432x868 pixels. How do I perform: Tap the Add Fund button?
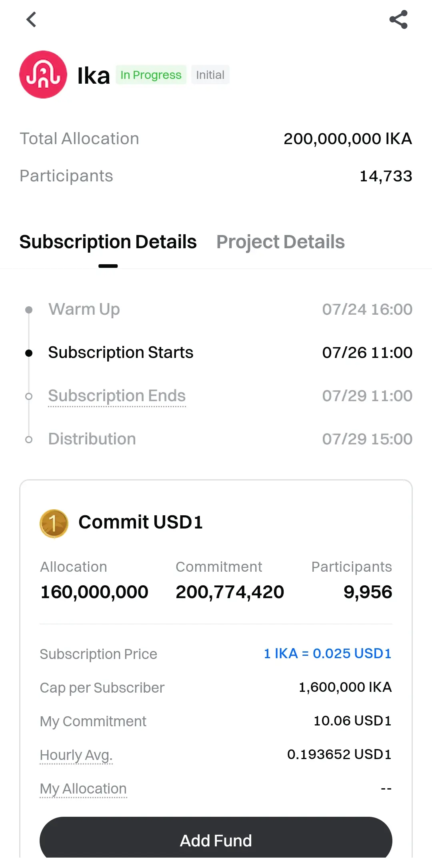(216, 840)
